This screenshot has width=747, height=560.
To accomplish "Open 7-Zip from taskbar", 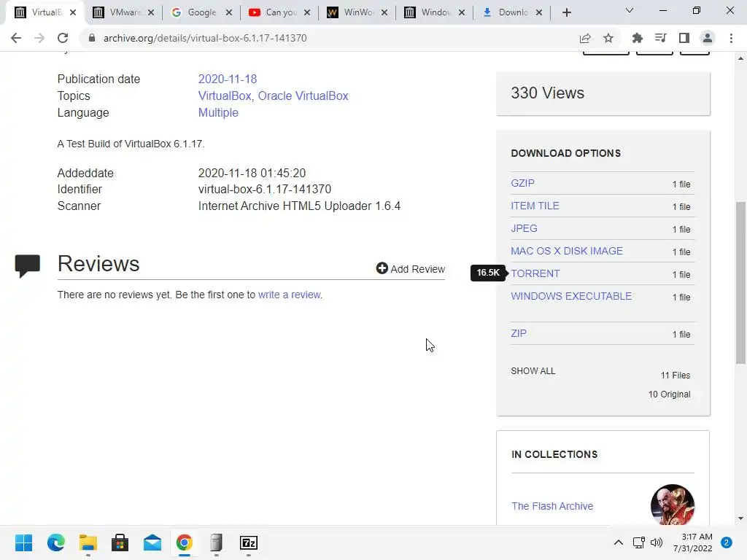I will point(249,542).
